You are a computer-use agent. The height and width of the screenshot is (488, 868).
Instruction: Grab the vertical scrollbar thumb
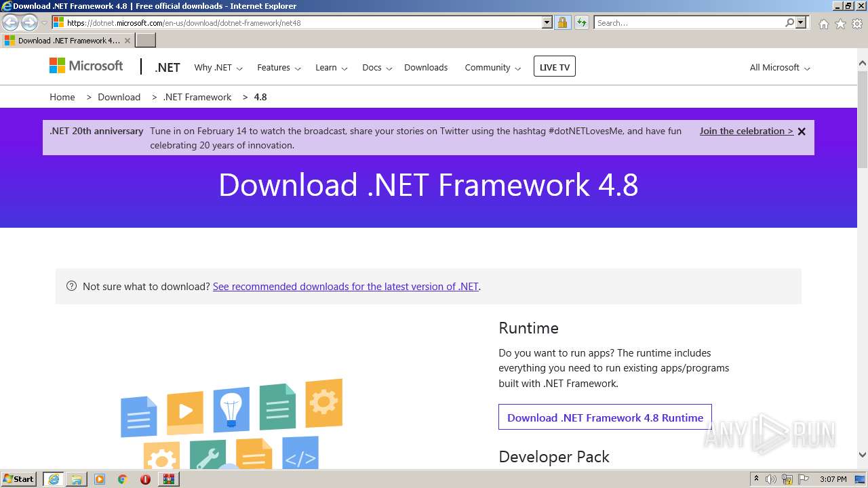tap(863, 119)
